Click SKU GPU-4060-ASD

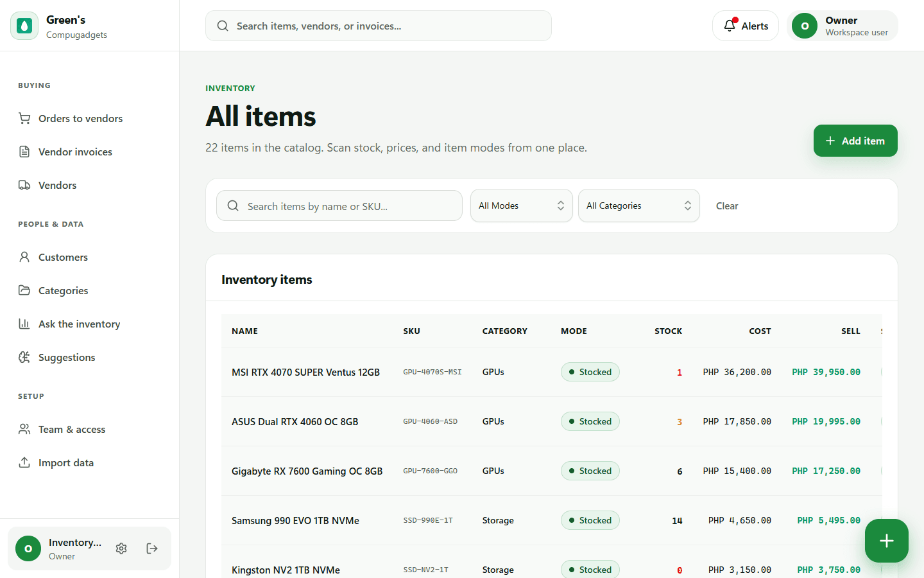[430, 421]
